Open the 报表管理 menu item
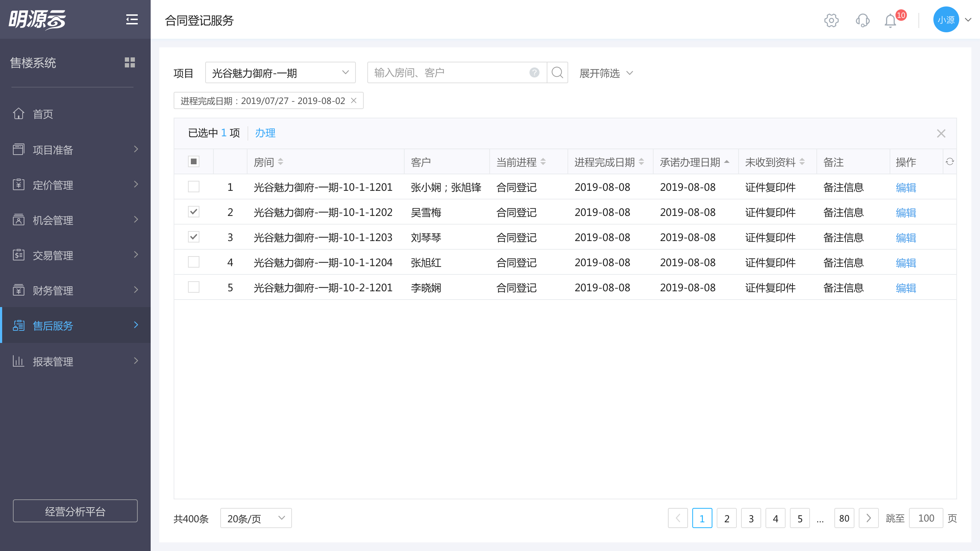 [75, 361]
